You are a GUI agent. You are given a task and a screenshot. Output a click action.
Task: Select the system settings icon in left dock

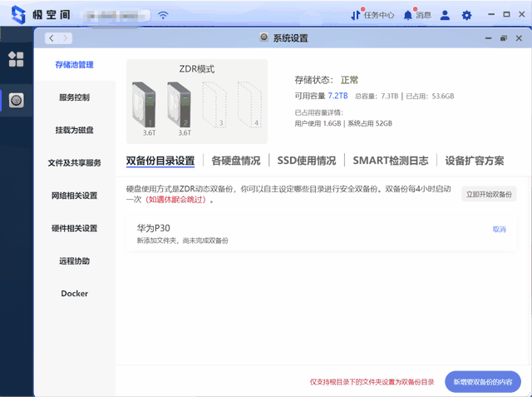[x=16, y=101]
